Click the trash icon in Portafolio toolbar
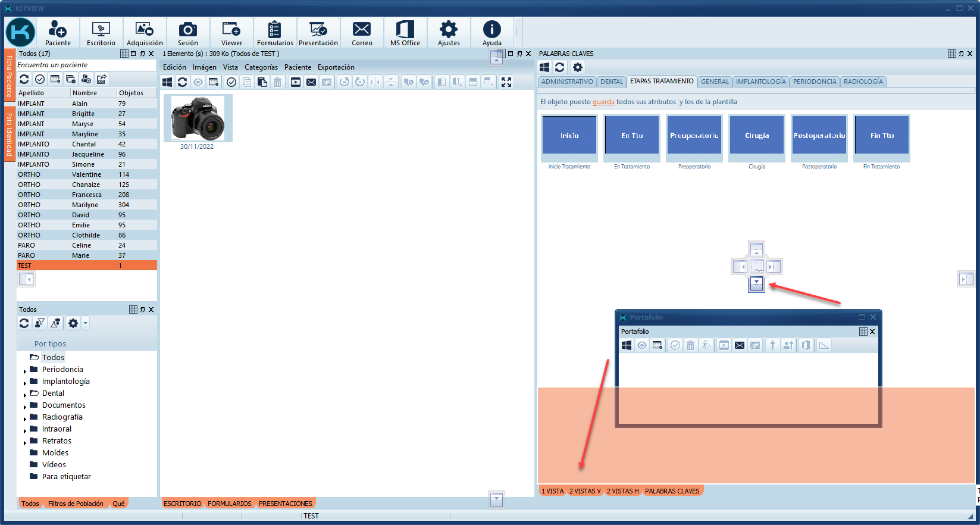 [690, 345]
